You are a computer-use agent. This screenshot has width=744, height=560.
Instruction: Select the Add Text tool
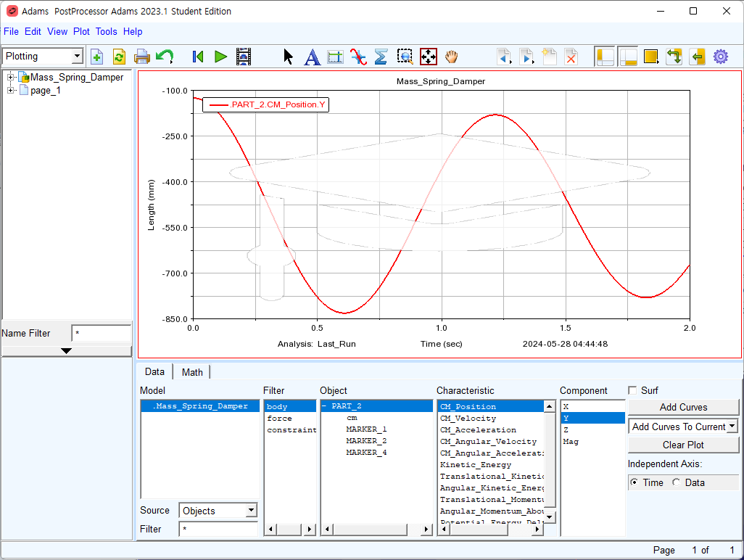[312, 57]
